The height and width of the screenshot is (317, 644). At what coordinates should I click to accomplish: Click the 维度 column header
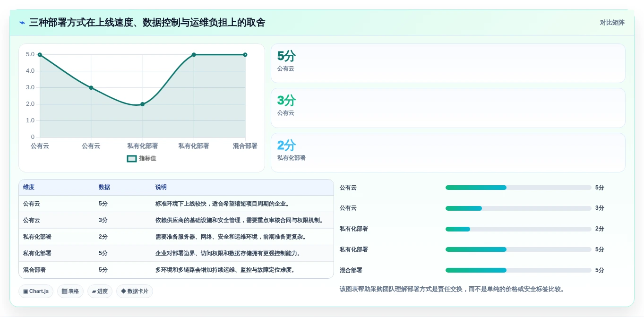[x=29, y=187]
